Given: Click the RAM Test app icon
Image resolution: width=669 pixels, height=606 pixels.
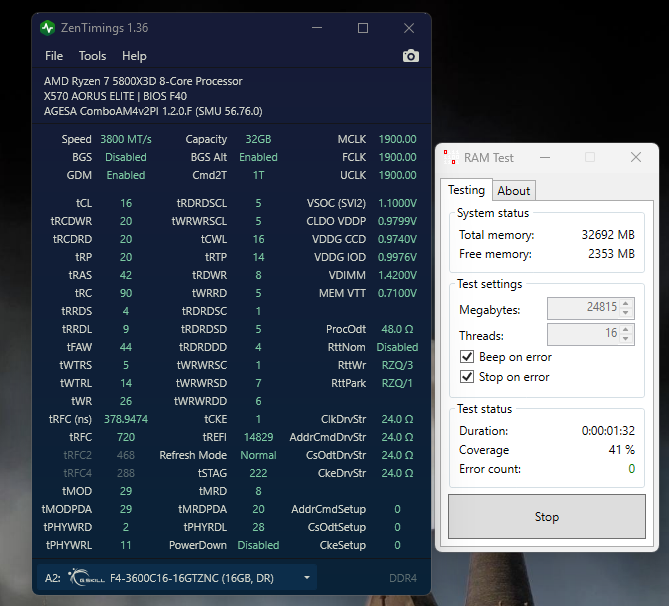Looking at the screenshot, I should point(451,157).
